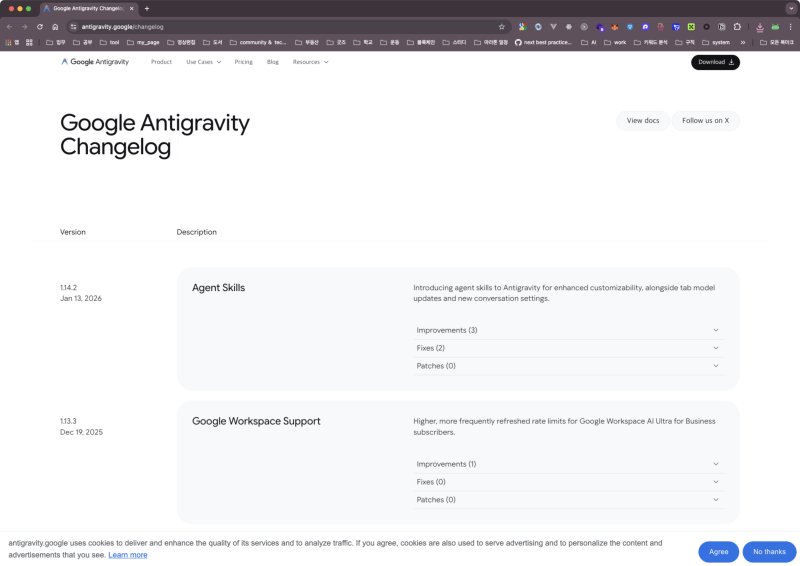Expand Patches (0) under Google Workspace Support
This screenshot has height=566, width=800.
coord(568,500)
